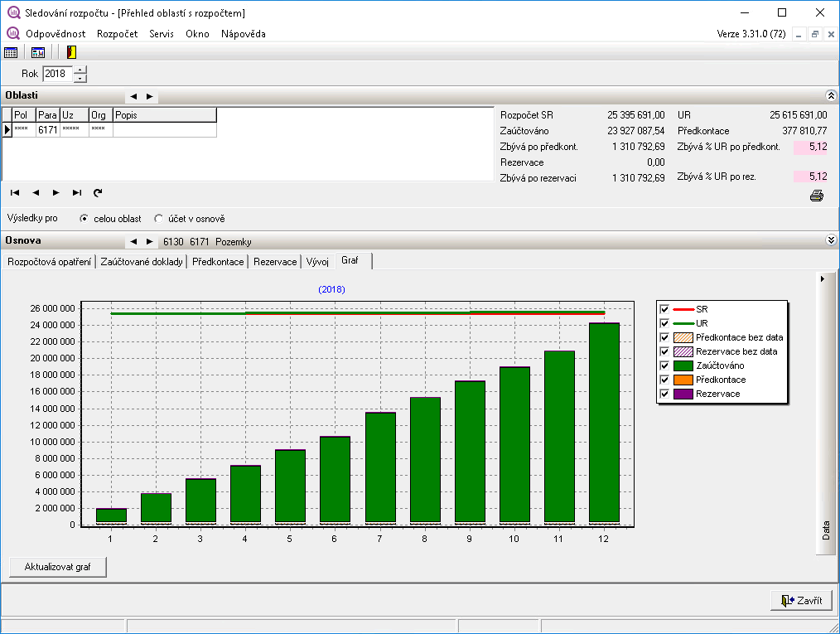Click the printer icon
The height and width of the screenshot is (634, 840).
click(816, 196)
